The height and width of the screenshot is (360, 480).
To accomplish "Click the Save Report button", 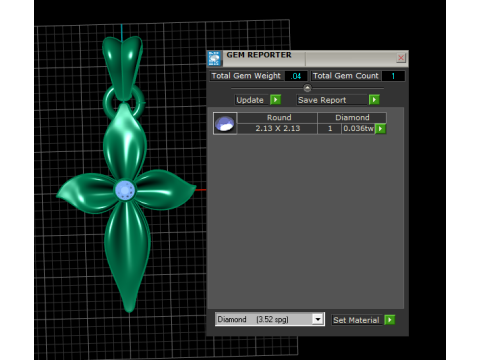I will click(332, 100).
